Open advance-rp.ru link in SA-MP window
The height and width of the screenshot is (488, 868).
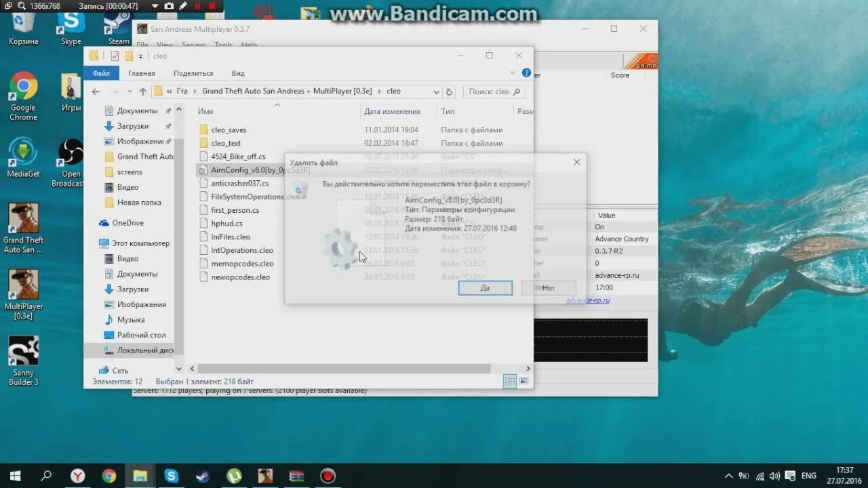tap(587, 300)
